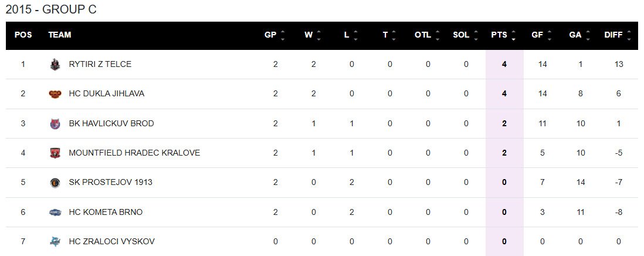Screen dimensions: 644x256
Task: Sort standings by GP column arrows
Action: tap(283, 35)
